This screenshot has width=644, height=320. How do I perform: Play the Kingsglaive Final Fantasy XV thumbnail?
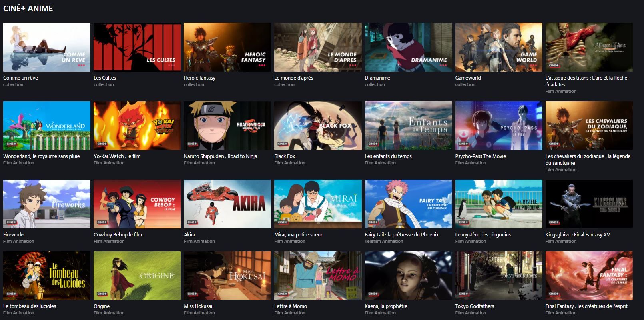589,204
